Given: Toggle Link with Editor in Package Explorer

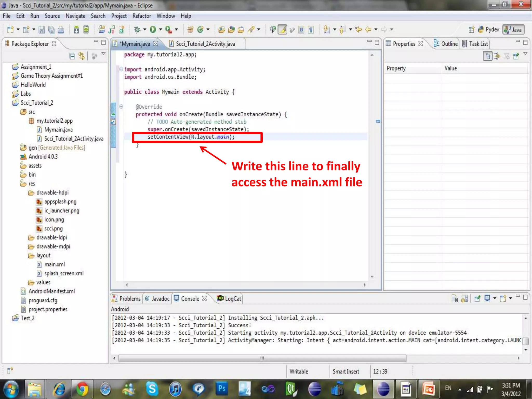Looking at the screenshot, I should [x=82, y=56].
